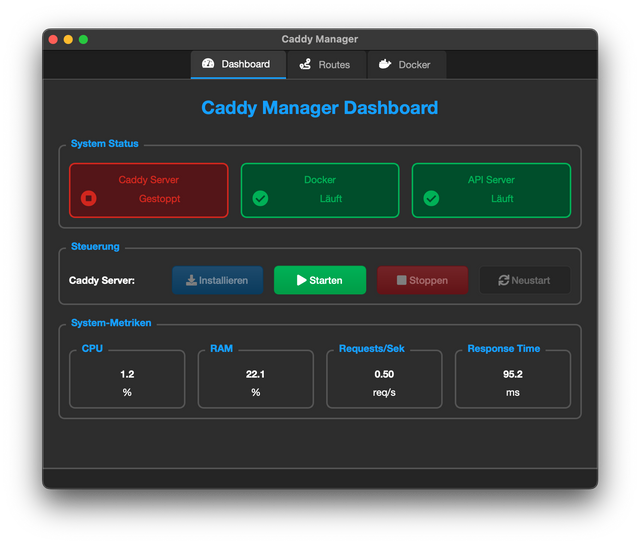Image resolution: width=640 pixels, height=545 pixels.
Task: Maximize the window with the green button
Action: pyautogui.click(x=83, y=39)
